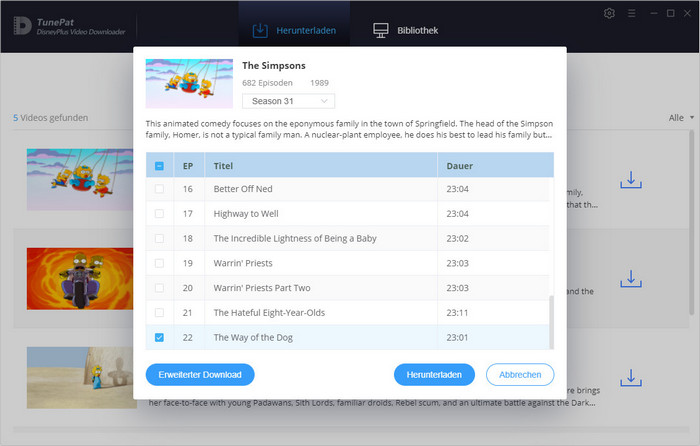This screenshot has height=446, width=700.
Task: Check episode 20 Warrin' Priests Part Two
Action: (159, 288)
